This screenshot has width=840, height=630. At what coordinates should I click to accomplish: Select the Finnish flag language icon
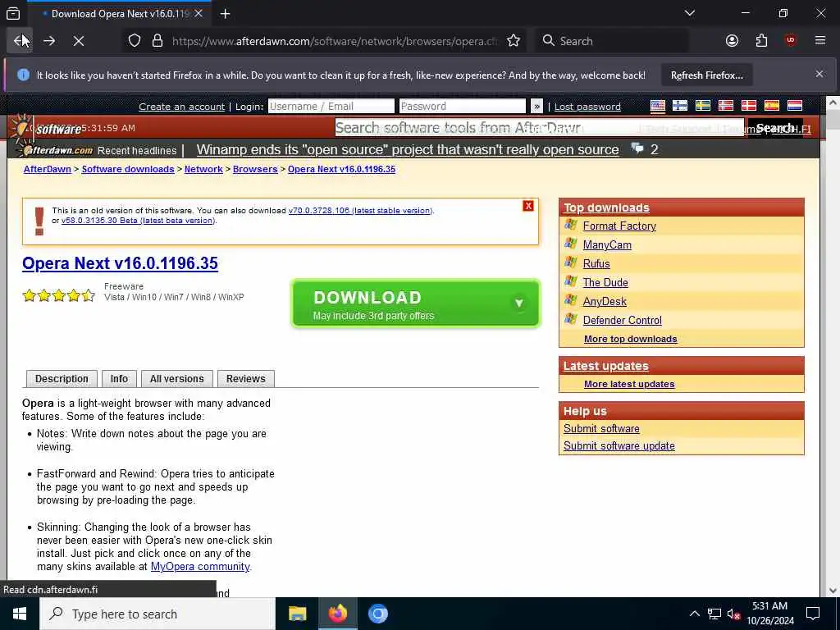680,106
